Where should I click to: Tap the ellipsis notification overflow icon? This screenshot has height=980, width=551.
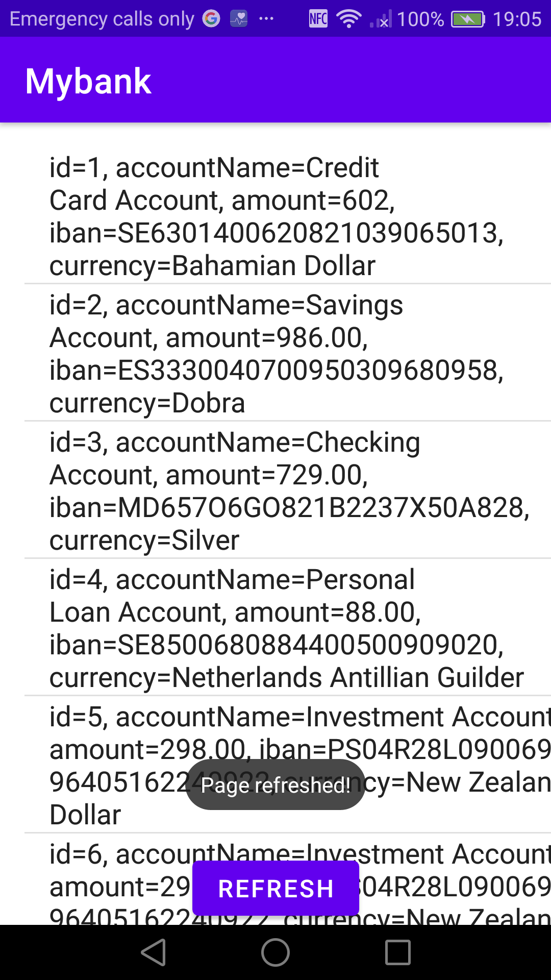[267, 19]
